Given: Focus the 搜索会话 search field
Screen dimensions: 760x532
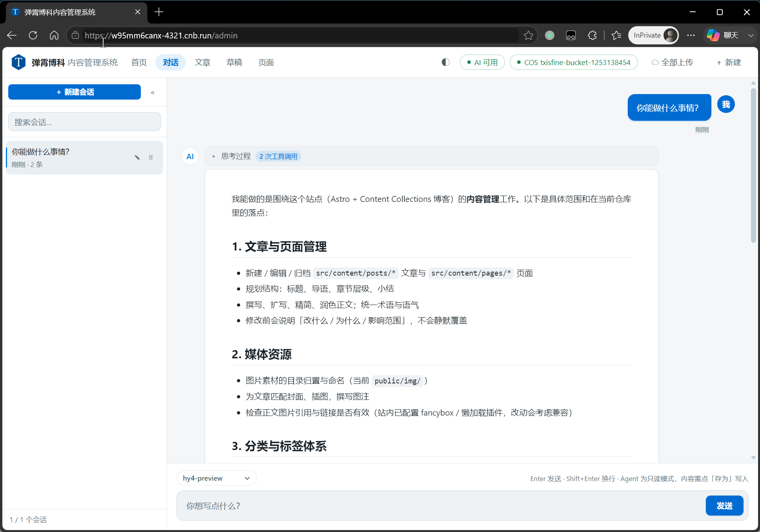Looking at the screenshot, I should [84, 122].
